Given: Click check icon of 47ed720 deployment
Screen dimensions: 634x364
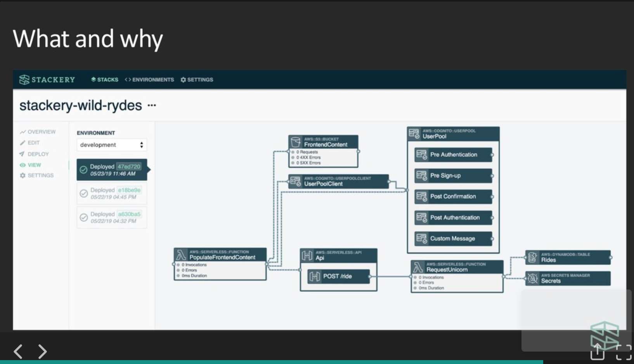Looking at the screenshot, I should 83,170.
